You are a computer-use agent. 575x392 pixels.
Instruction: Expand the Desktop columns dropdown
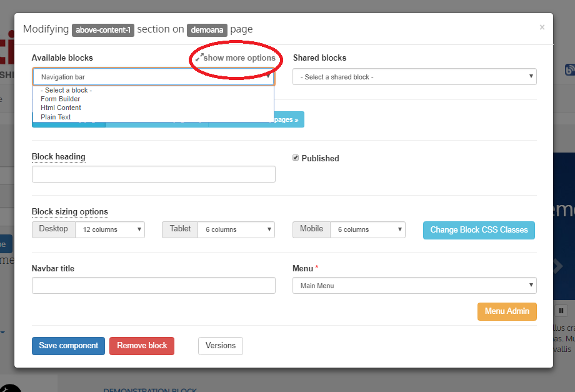click(109, 229)
